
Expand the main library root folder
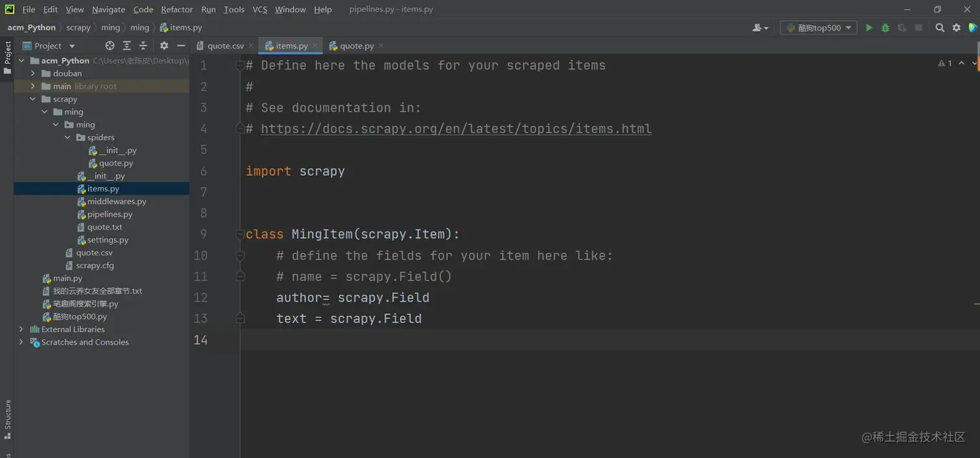coord(33,86)
